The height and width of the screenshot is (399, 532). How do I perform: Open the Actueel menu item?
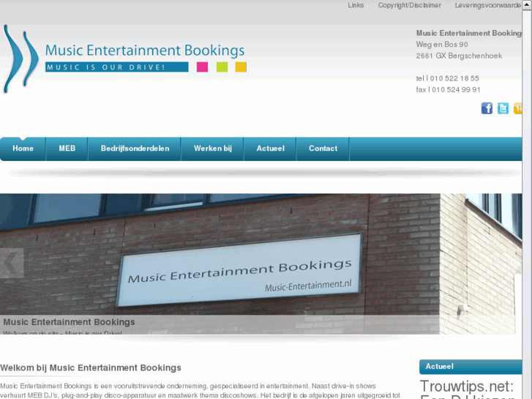tap(271, 149)
